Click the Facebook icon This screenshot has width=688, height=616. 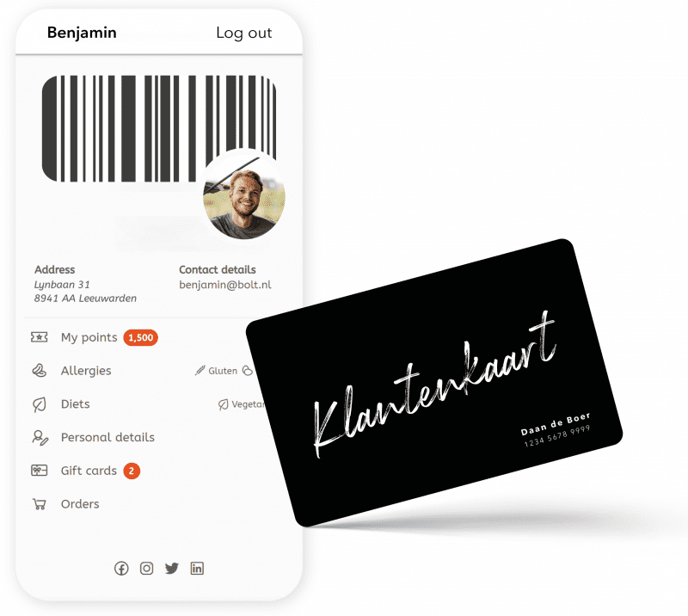pos(121,568)
